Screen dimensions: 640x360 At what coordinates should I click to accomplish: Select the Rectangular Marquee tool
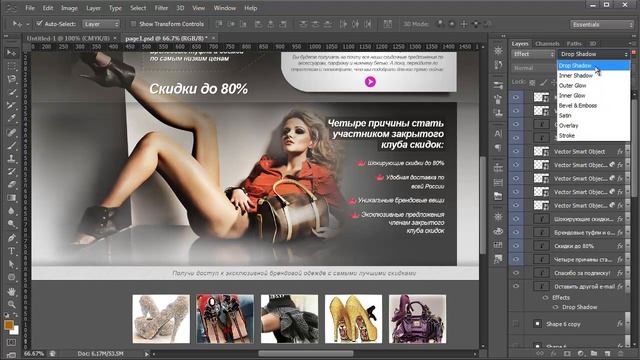(11, 66)
